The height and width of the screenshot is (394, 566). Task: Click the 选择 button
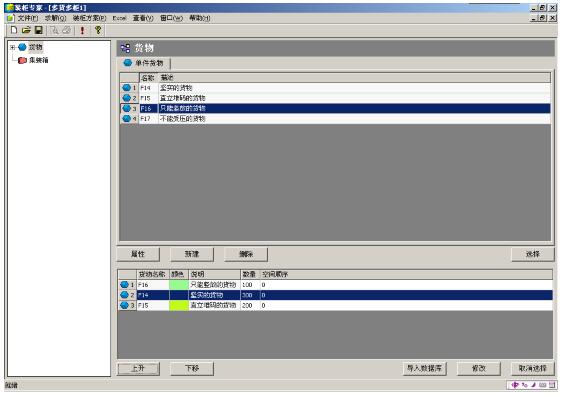coord(533,254)
